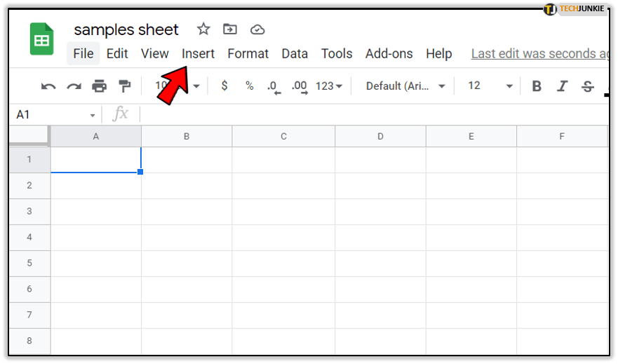Toggle strikethrough formatting
The width and height of the screenshot is (618, 364).
tap(588, 86)
